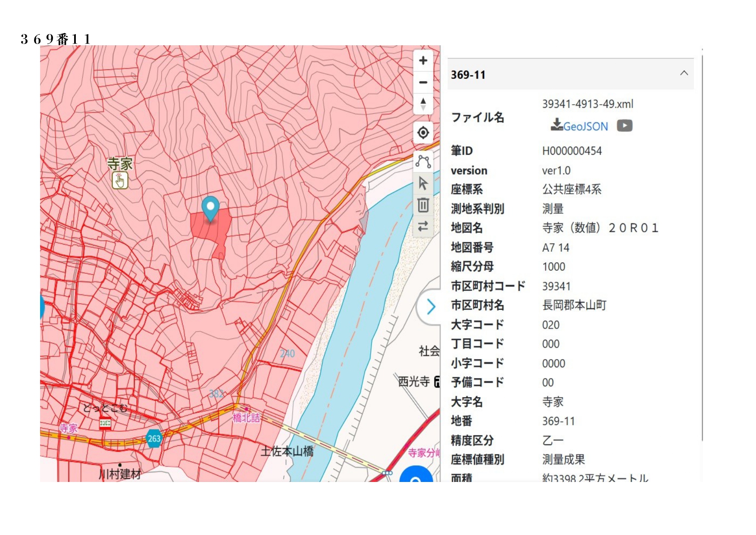Click the version value ver1.0
Screen dimensions: 756x535
(556, 171)
